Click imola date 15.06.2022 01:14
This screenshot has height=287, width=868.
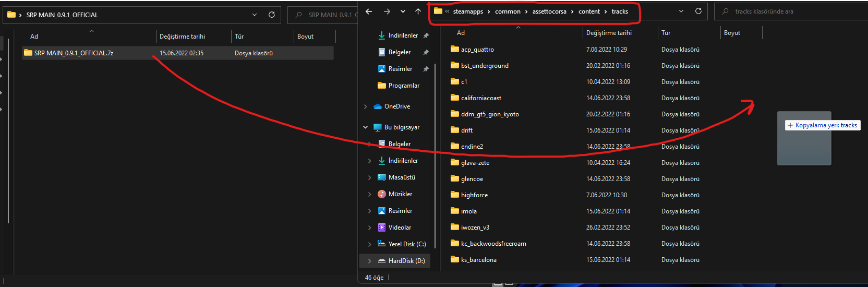pos(608,211)
